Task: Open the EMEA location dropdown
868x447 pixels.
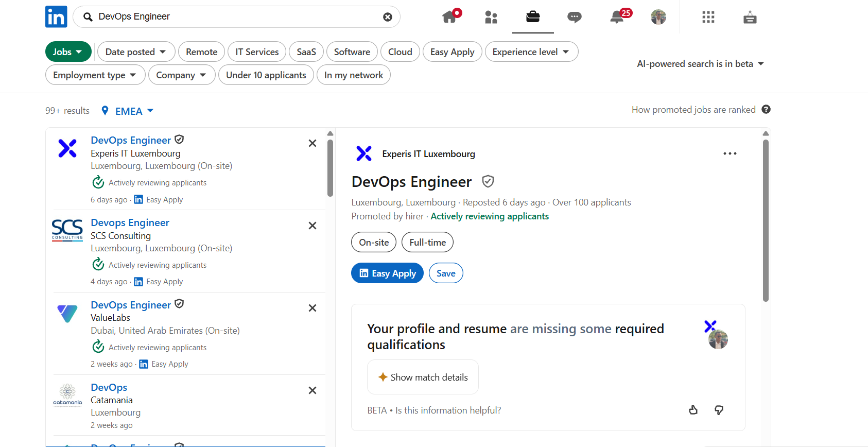Action: coord(134,111)
